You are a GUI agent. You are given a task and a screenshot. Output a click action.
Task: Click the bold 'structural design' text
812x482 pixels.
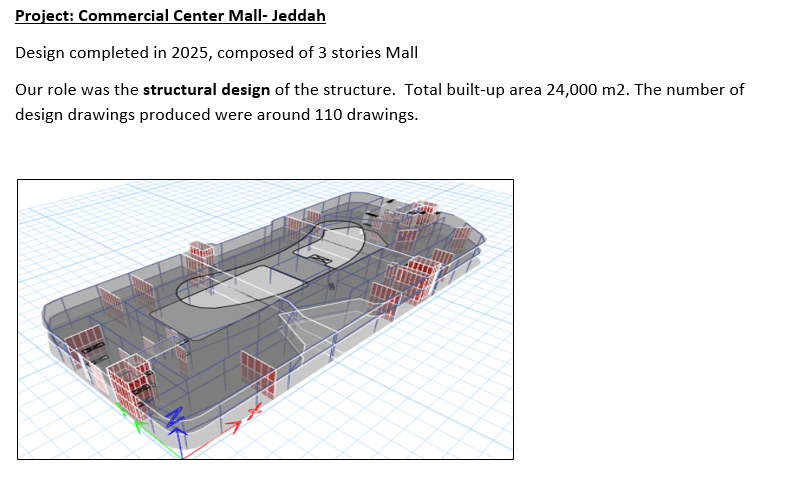(206, 90)
